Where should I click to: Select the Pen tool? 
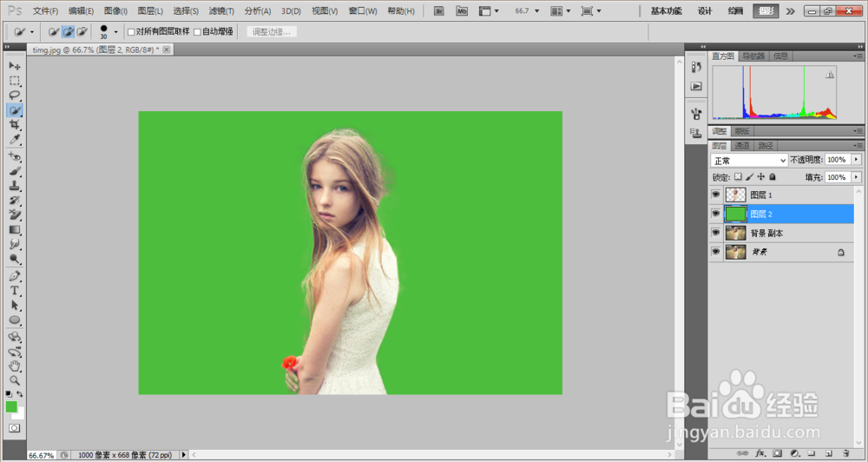point(15,276)
